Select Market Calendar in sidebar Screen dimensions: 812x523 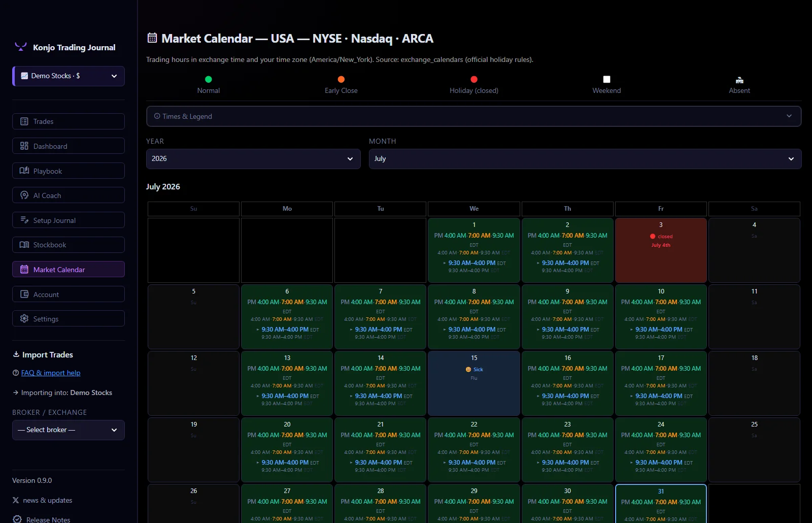[69, 269]
